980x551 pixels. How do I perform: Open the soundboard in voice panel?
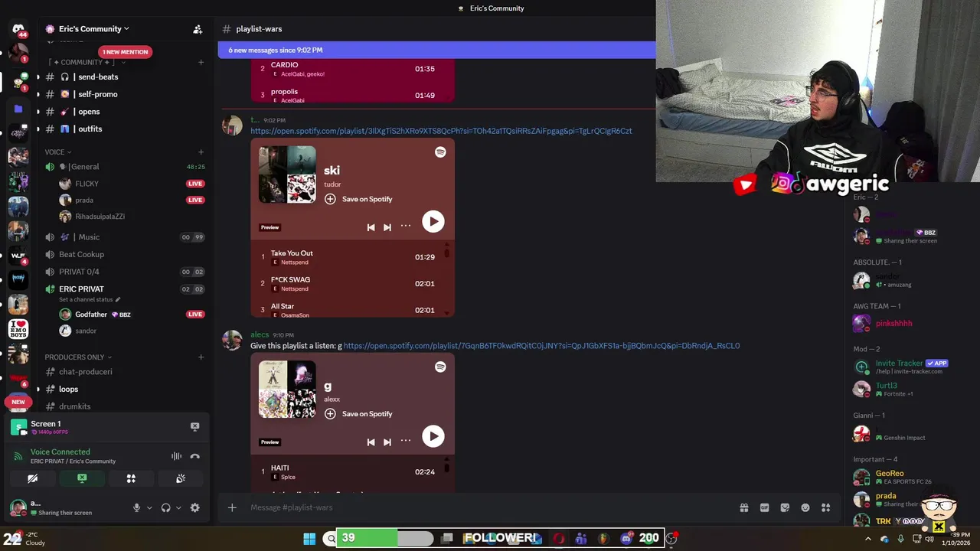[181, 478]
